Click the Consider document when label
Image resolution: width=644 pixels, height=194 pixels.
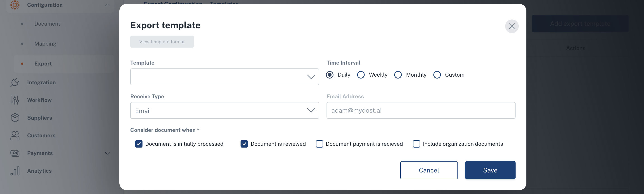164,130
